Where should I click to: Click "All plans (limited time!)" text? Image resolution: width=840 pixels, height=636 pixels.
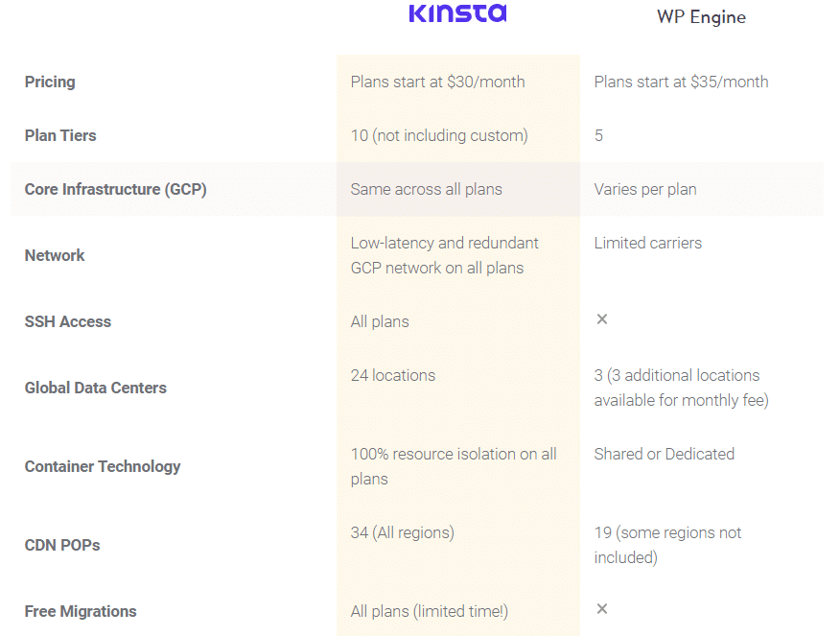click(430, 611)
